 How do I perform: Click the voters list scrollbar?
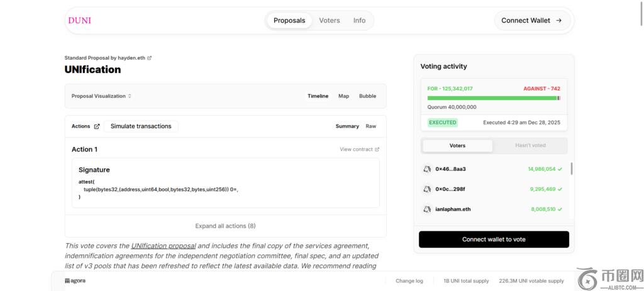(x=571, y=168)
